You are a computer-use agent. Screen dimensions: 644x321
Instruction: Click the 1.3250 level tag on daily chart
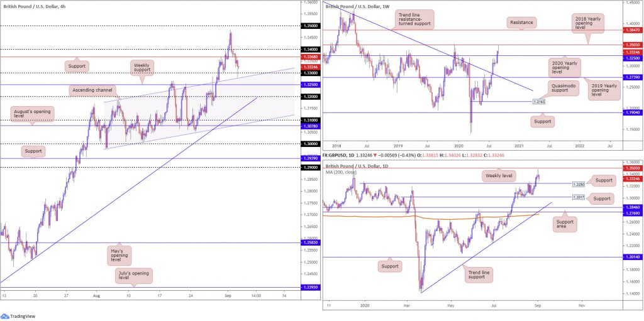[x=579, y=183]
